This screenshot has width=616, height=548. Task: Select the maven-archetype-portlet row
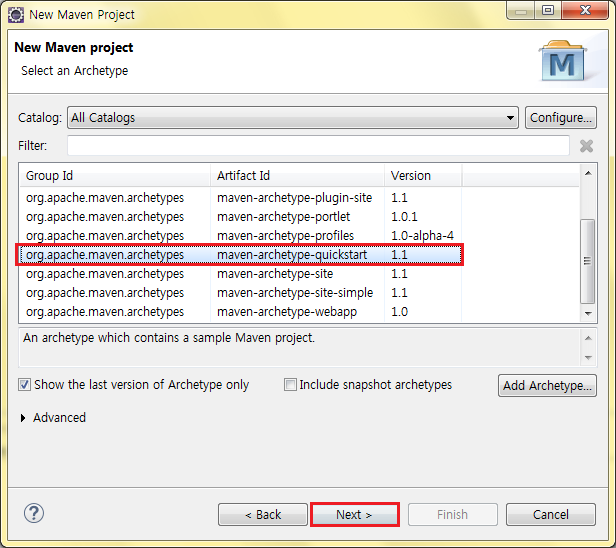pyautogui.click(x=240, y=217)
